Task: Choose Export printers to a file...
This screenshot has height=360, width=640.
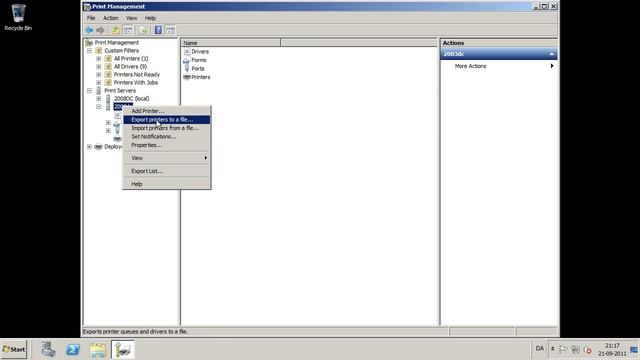Action: [x=167, y=120]
